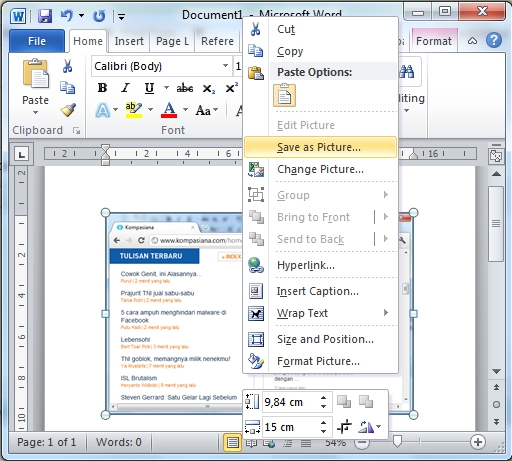Click the ribbon Cut scissors icon
512x461 pixels.
point(67,66)
